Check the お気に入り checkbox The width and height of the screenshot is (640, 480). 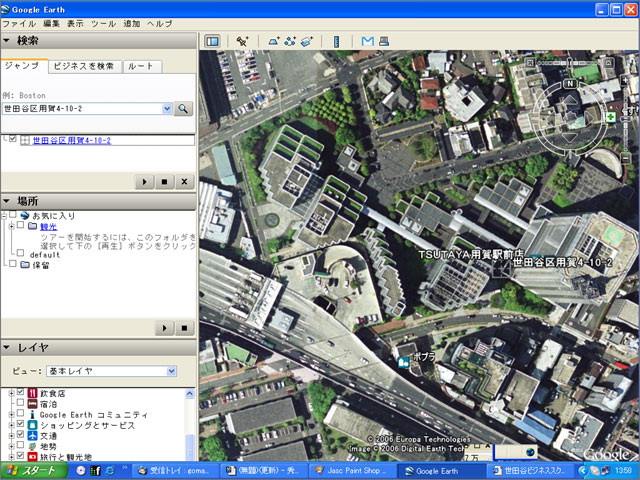point(13,214)
